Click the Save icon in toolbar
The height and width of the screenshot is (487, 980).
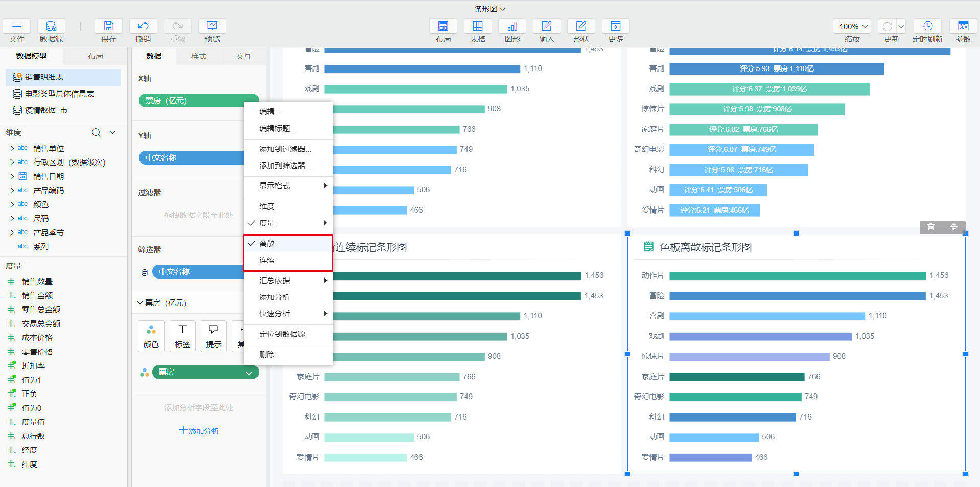coord(108,27)
